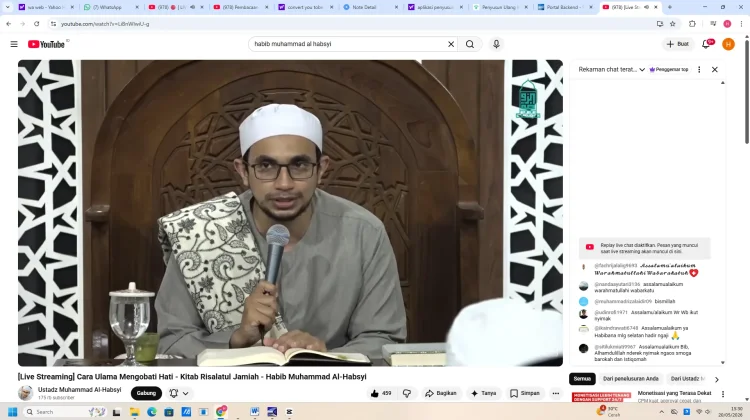
Task: Click the magnifier search button
Action: coord(470,44)
